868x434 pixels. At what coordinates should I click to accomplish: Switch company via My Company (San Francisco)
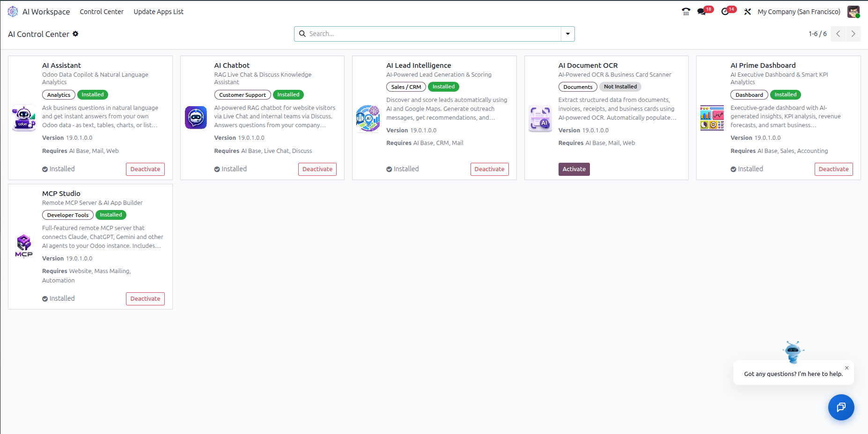[x=799, y=12]
